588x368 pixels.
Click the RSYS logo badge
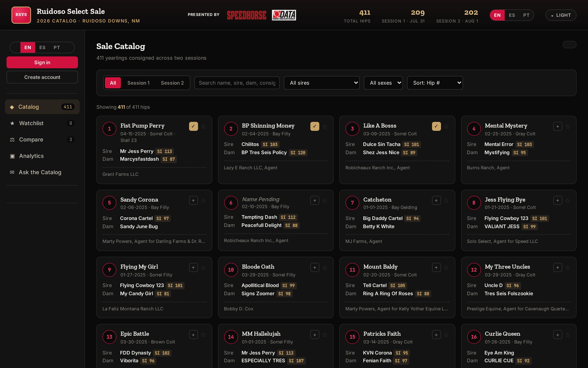pos(21,15)
